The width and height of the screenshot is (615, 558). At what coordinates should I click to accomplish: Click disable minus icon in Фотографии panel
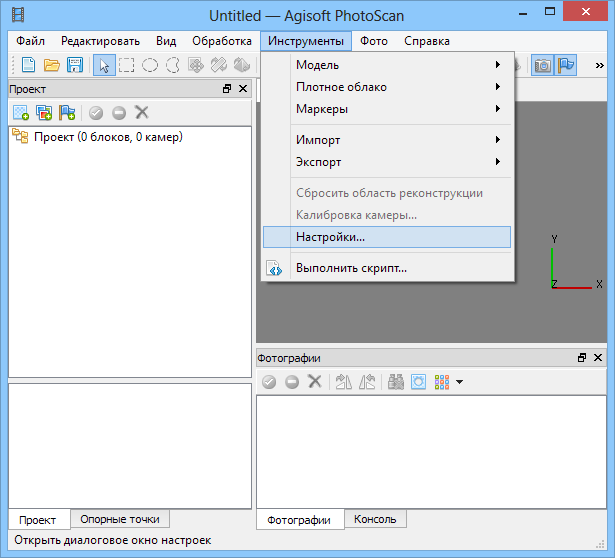292,382
